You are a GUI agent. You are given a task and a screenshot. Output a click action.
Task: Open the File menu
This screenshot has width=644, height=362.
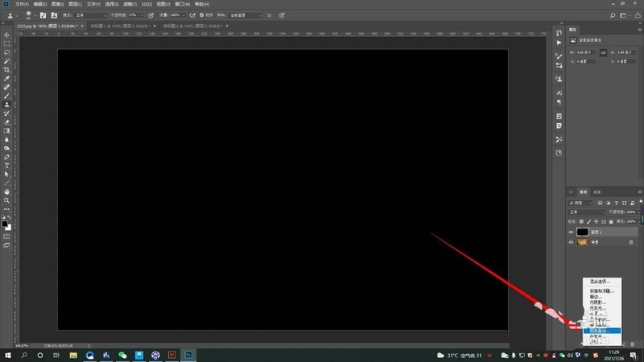[22, 4]
